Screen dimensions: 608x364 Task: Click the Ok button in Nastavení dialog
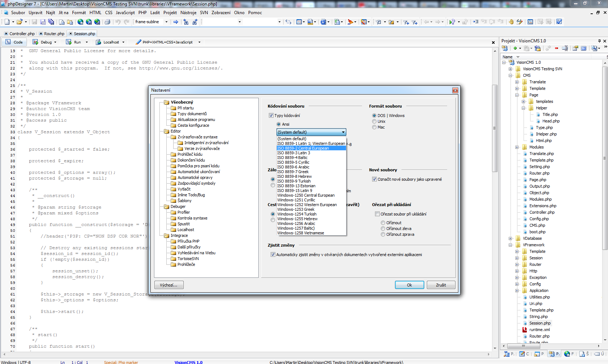409,285
